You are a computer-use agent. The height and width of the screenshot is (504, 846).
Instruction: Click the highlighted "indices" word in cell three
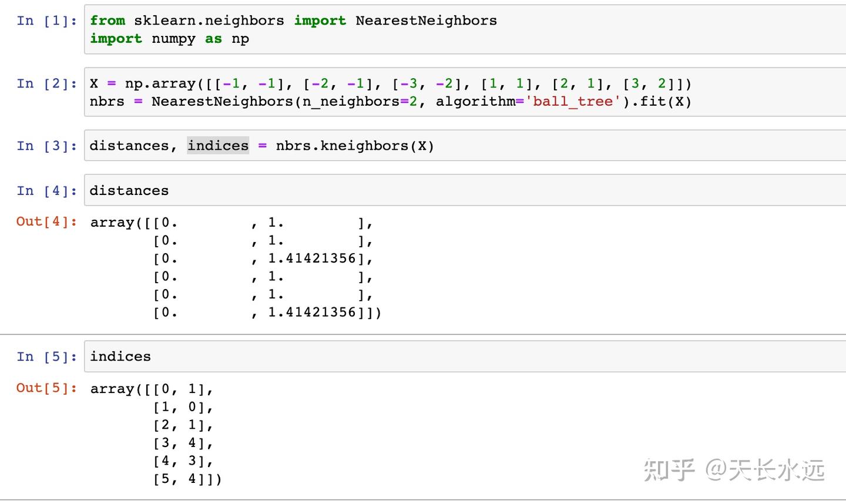[218, 146]
